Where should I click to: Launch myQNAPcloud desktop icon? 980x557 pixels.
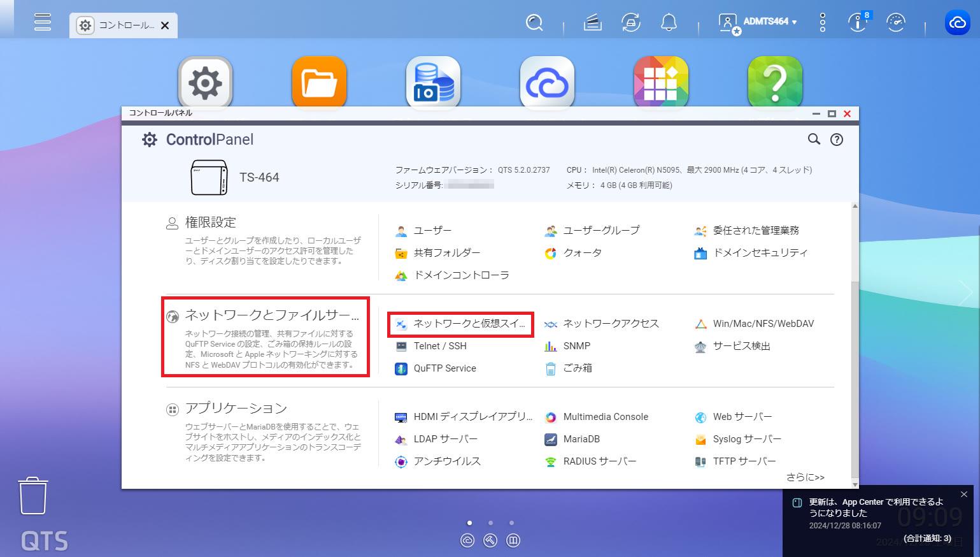547,83
